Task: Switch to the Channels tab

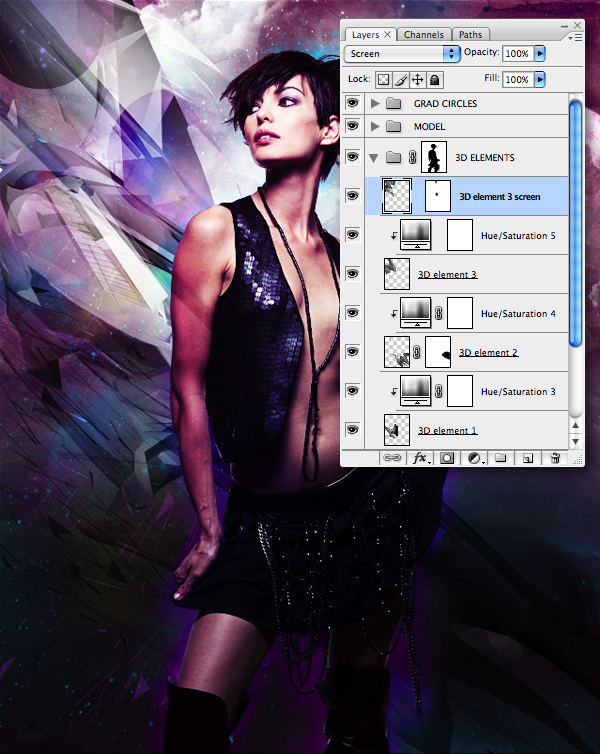Action: point(424,35)
